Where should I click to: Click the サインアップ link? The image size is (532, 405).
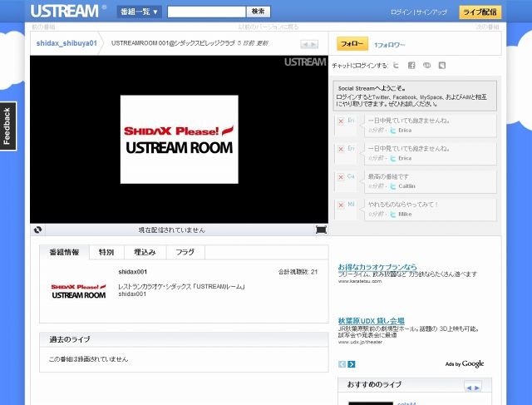point(431,12)
